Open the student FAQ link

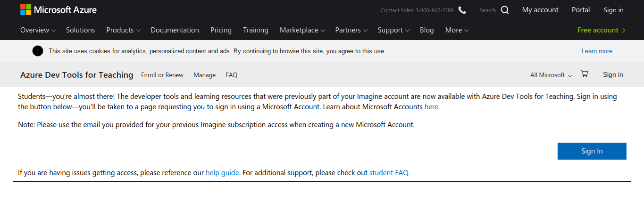coord(390,173)
